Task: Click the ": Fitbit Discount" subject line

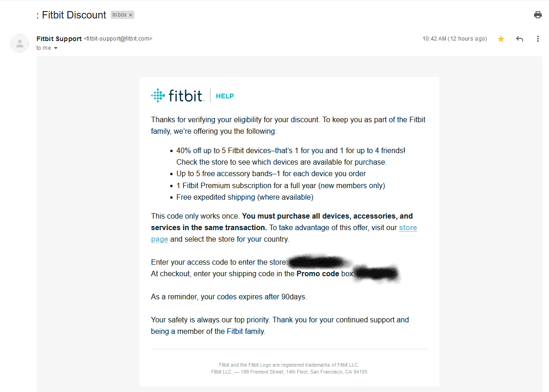Action: click(71, 15)
